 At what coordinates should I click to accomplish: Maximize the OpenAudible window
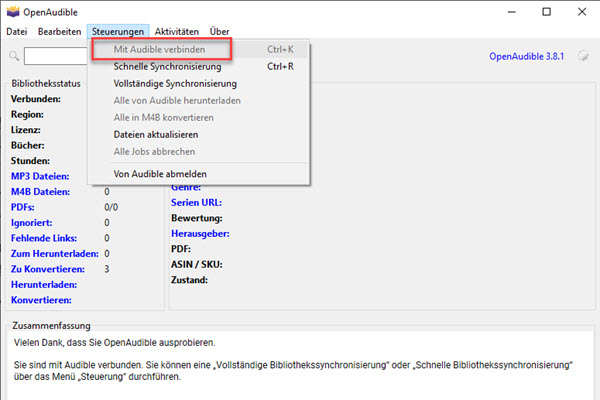(x=547, y=12)
